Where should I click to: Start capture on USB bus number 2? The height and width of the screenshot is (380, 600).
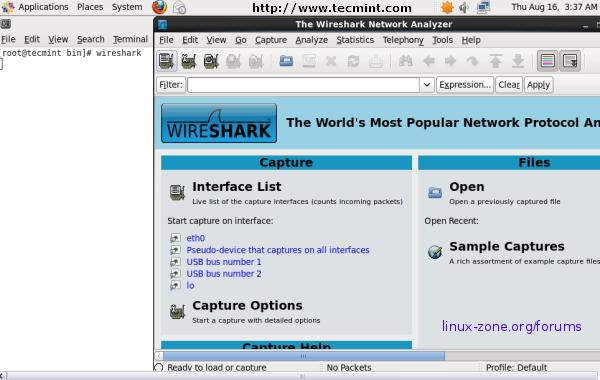(x=224, y=274)
